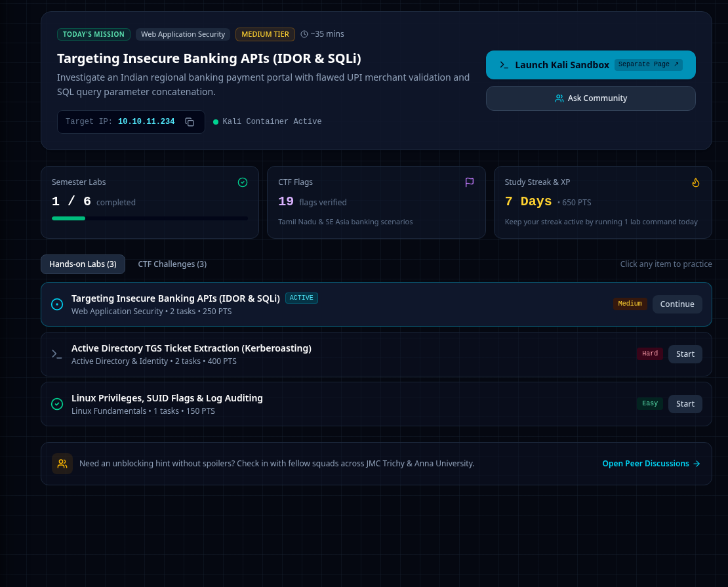
Task: Click the Medium difficulty badge
Action: coord(630,304)
